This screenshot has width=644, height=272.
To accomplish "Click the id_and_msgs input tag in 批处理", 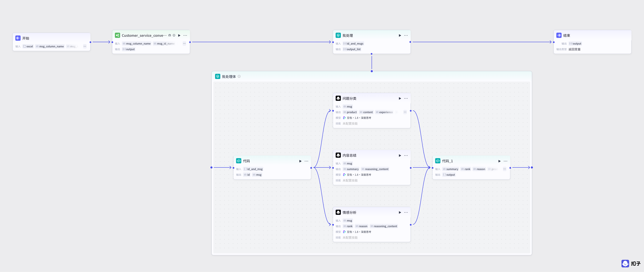I will [353, 43].
